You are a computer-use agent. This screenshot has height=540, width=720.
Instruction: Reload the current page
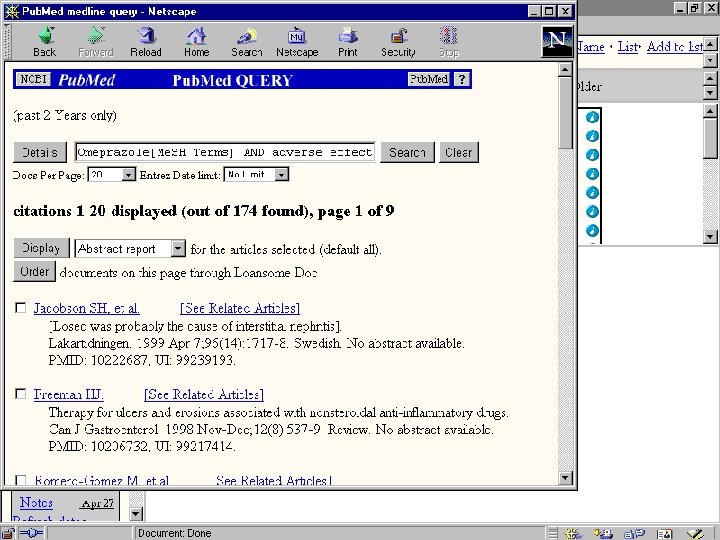pos(146,42)
